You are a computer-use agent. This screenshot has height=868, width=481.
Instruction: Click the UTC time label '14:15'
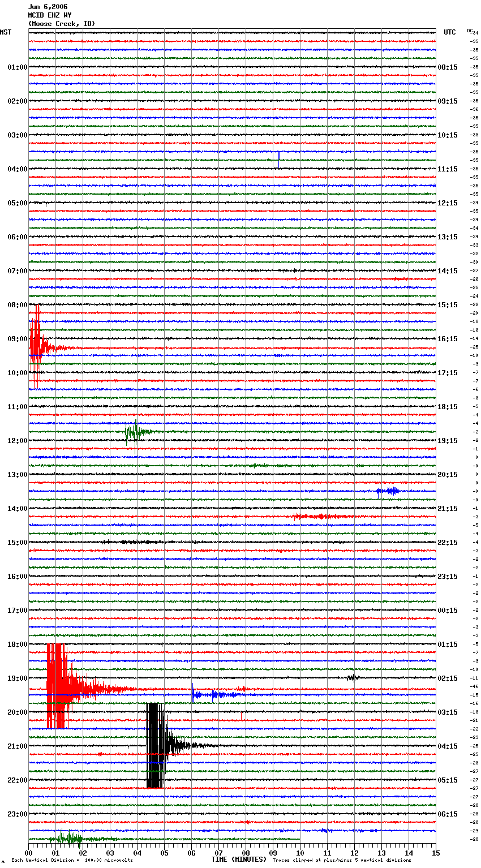448,271
